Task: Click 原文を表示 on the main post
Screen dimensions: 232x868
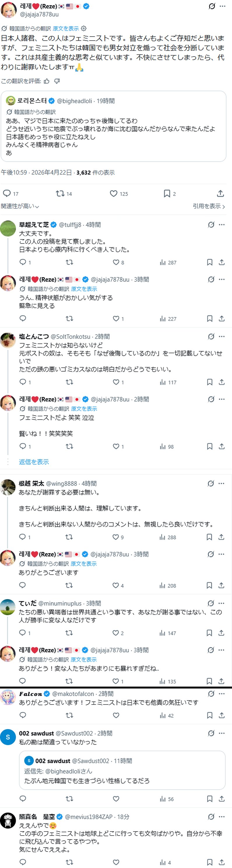Action: [66, 28]
